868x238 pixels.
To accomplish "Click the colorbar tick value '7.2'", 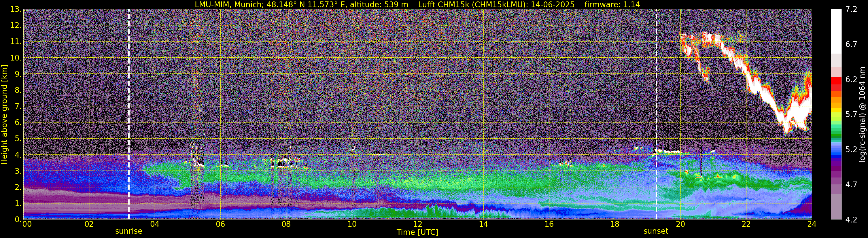I will [x=851, y=9].
